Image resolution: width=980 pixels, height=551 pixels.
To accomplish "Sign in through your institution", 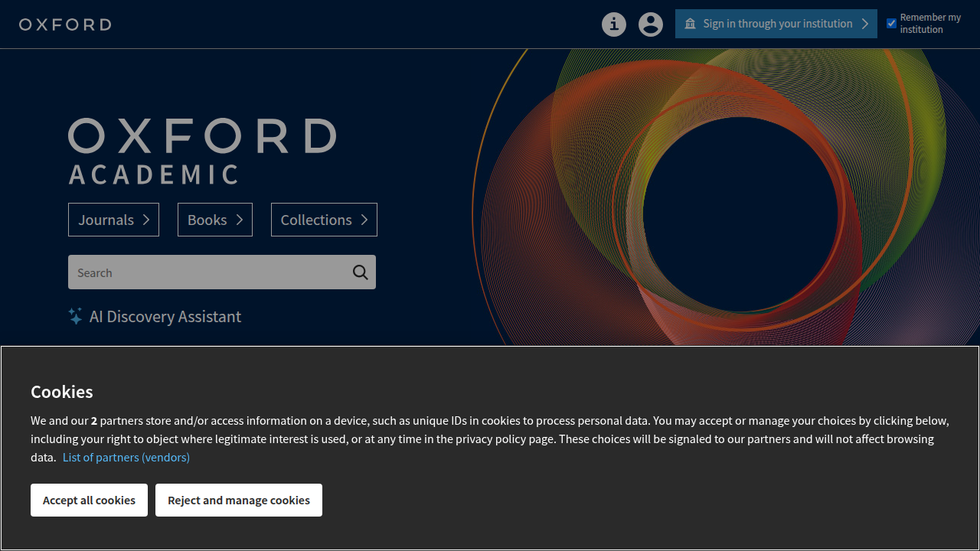I will coord(776,24).
